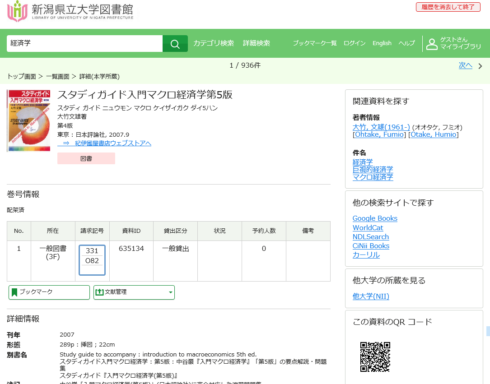Click the book title heading
This screenshot has width=490, height=384.
pyautogui.click(x=145, y=95)
